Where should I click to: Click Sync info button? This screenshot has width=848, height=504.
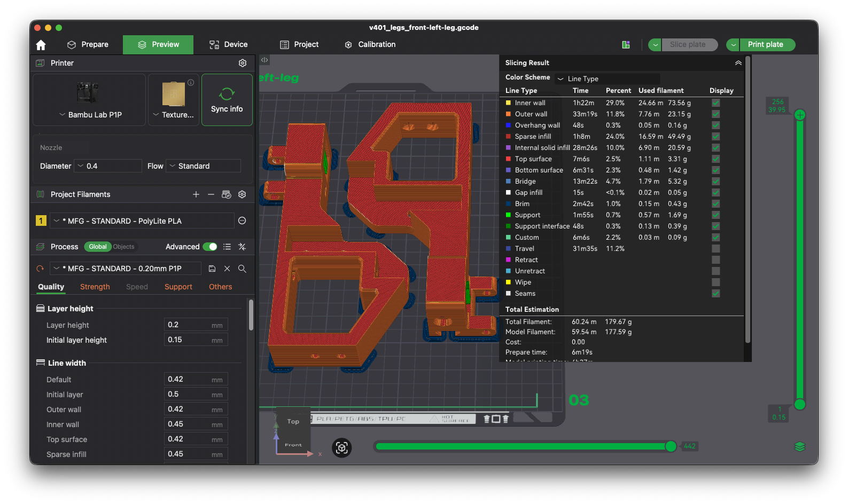coord(227,100)
